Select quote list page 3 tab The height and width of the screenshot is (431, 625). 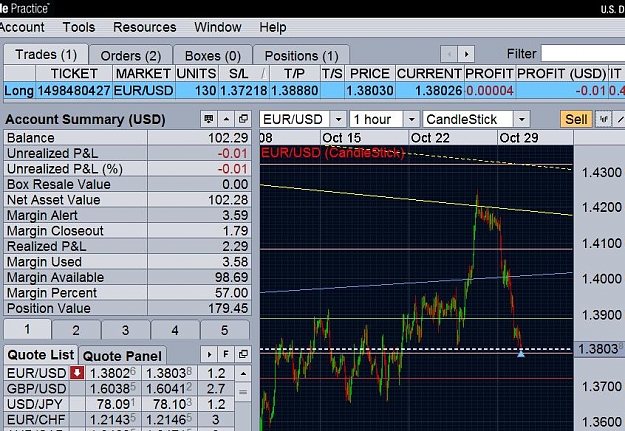click(x=125, y=330)
